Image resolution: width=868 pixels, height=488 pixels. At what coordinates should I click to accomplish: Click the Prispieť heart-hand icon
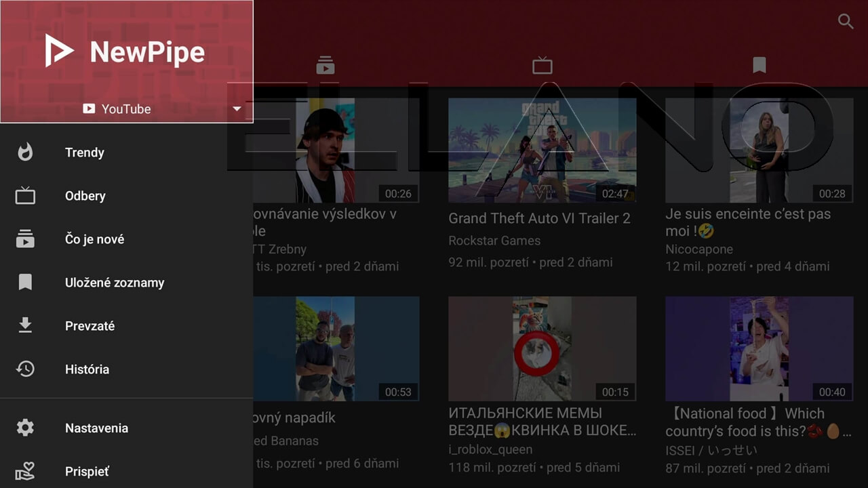click(25, 471)
